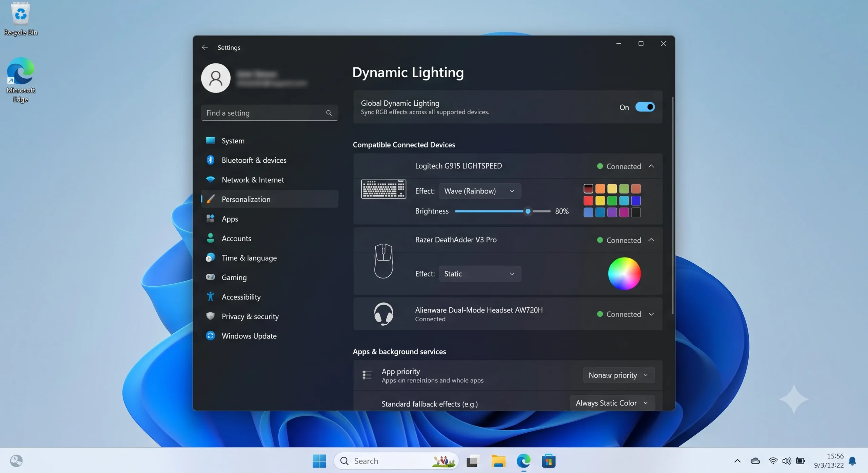868x473 pixels.
Task: Click the App priority list icon
Action: 367,375
